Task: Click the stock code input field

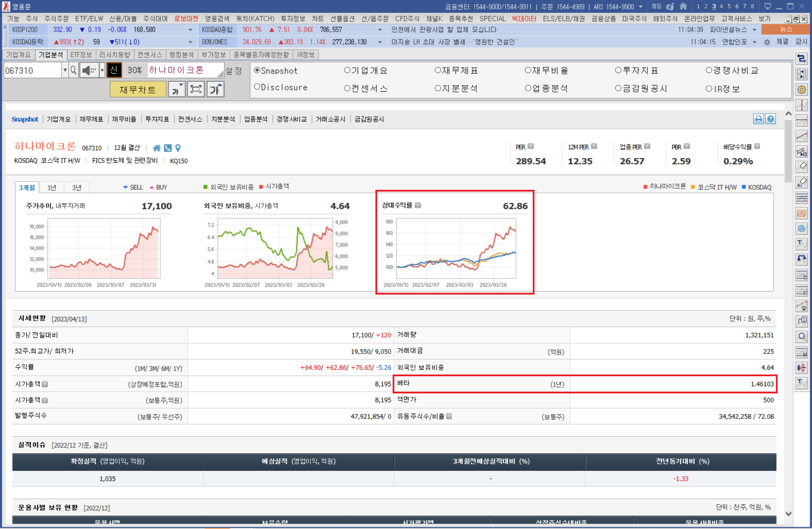Action: tap(32, 70)
